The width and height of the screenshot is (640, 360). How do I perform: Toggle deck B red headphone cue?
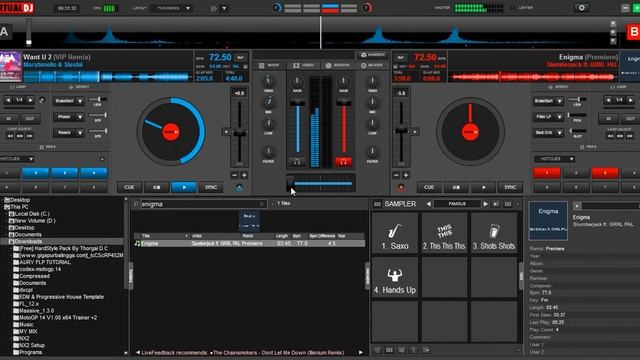(x=343, y=162)
